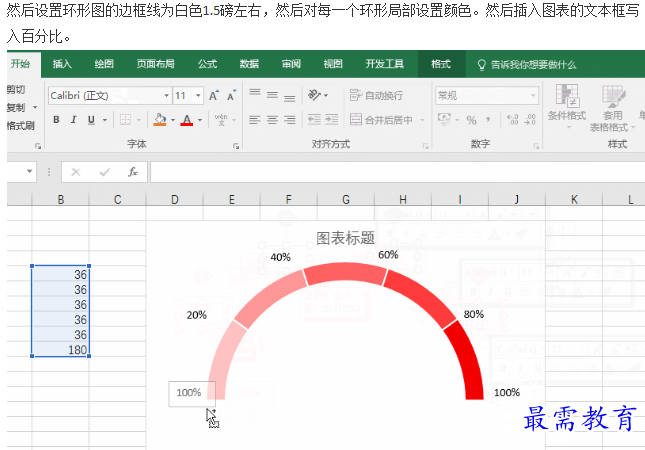Open fill color dropdown arrow
This screenshot has height=450, width=645.
click(x=173, y=120)
